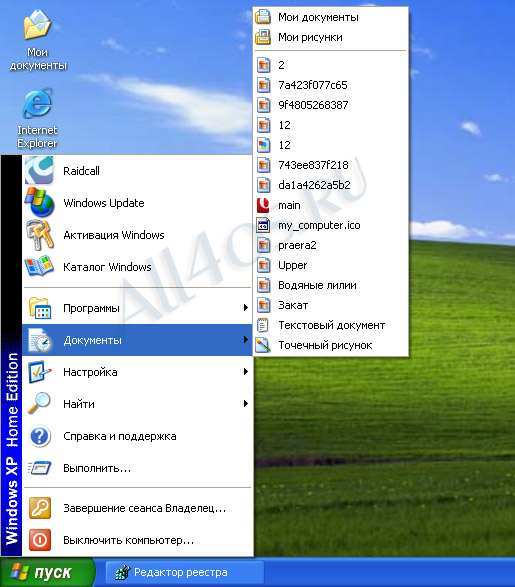Choose Выключить компьютер... entry
The image size is (515, 587).
(x=137, y=540)
